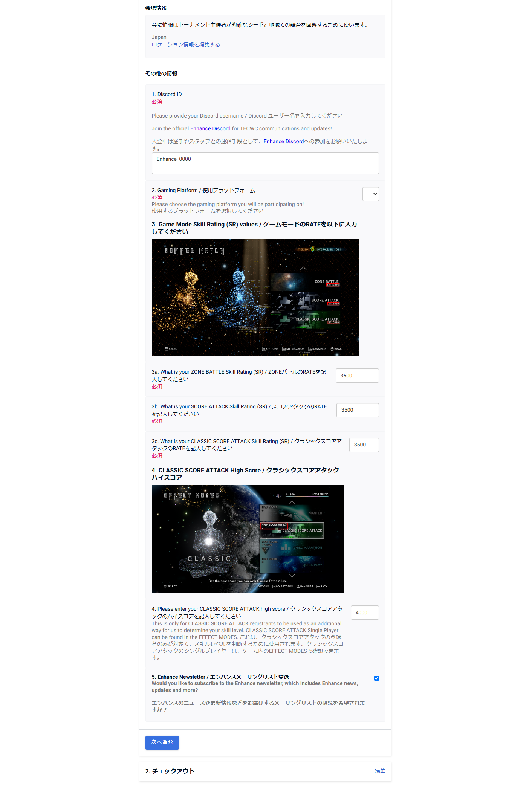Click the 1. Discord ID question label
This screenshot has height=796, width=532.
(x=167, y=94)
